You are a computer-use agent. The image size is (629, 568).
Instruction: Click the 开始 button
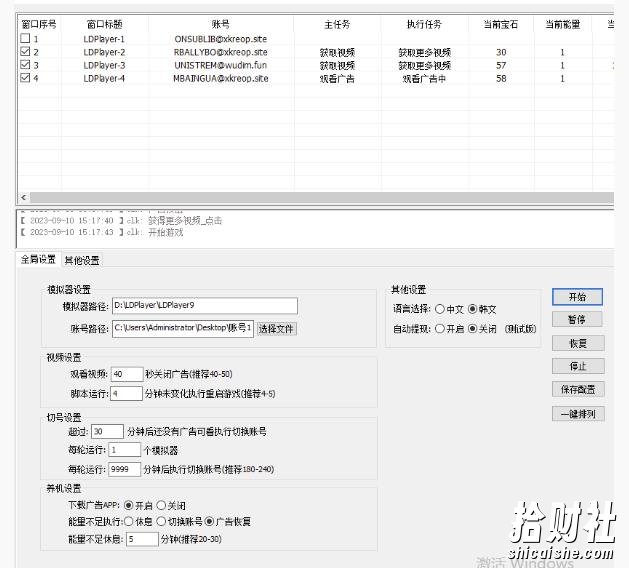(x=577, y=297)
